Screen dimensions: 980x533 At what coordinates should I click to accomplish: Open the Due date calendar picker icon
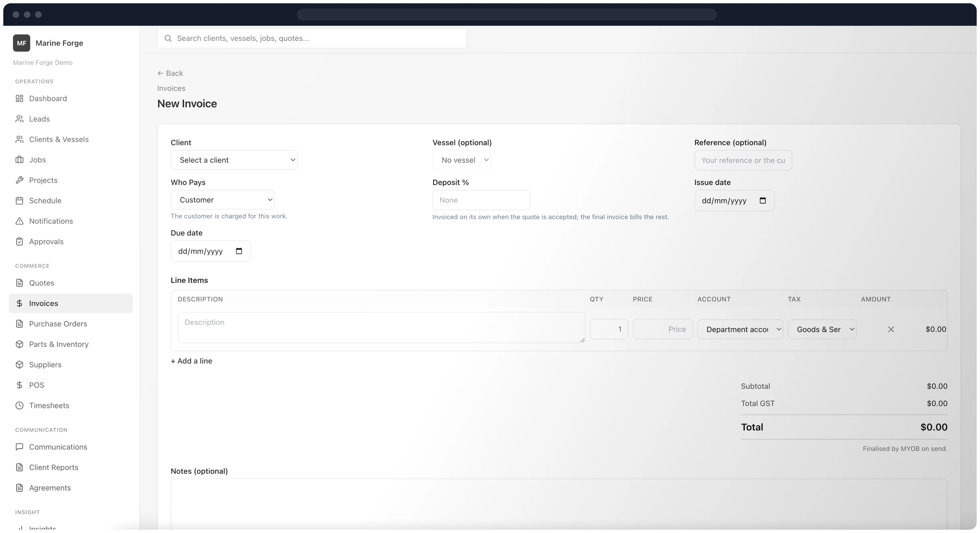click(239, 251)
